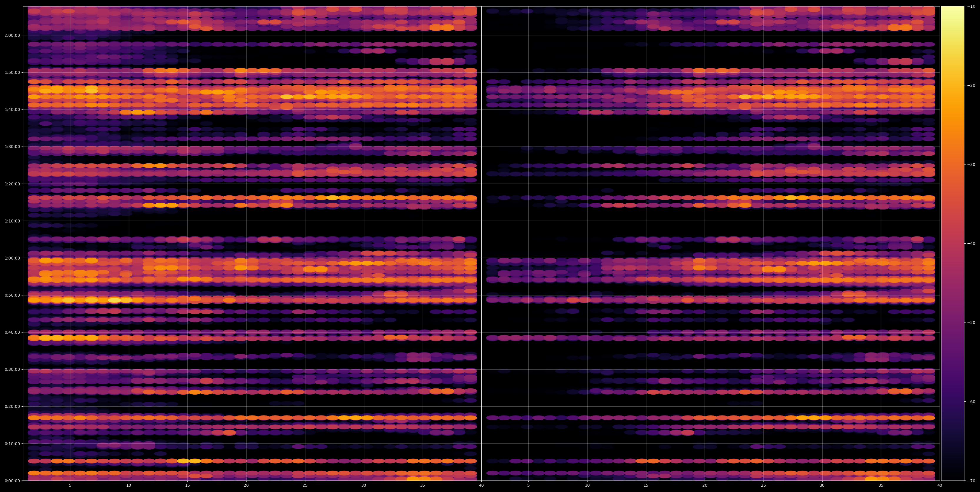Click the inferno colorbar gradient strip
The width and height of the screenshot is (980, 492).
pyautogui.click(x=953, y=244)
